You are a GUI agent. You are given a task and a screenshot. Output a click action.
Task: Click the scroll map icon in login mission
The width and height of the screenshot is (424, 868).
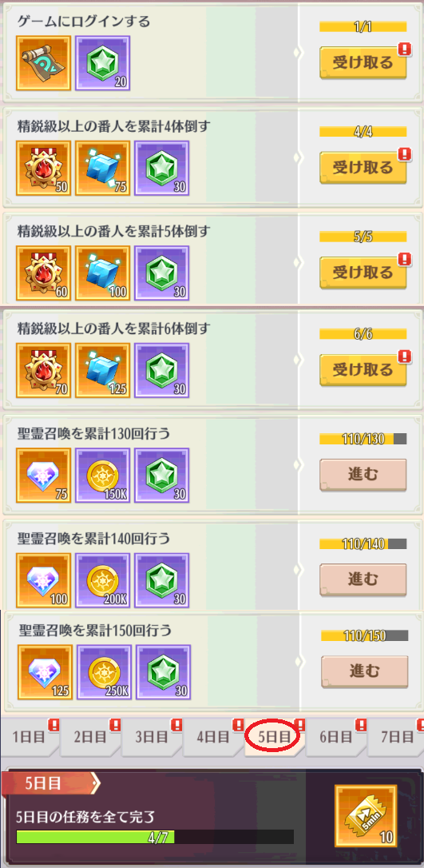(44, 63)
